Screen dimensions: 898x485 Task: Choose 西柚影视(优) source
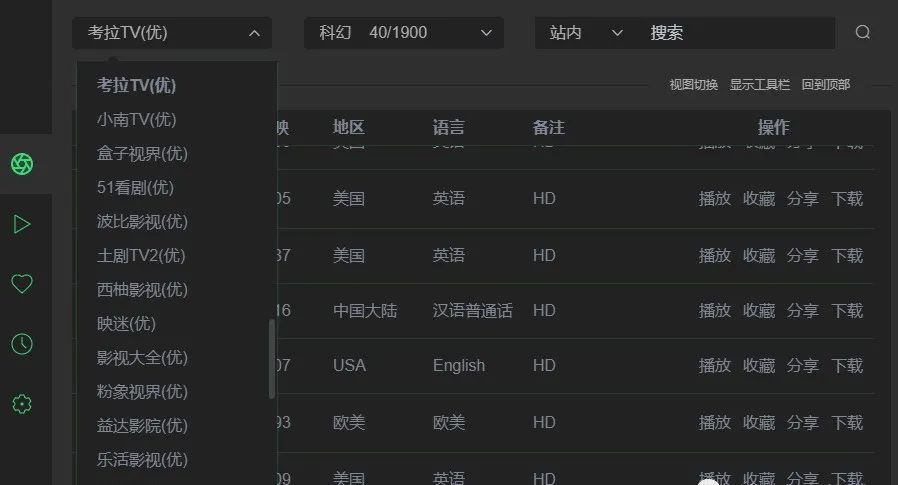[142, 290]
